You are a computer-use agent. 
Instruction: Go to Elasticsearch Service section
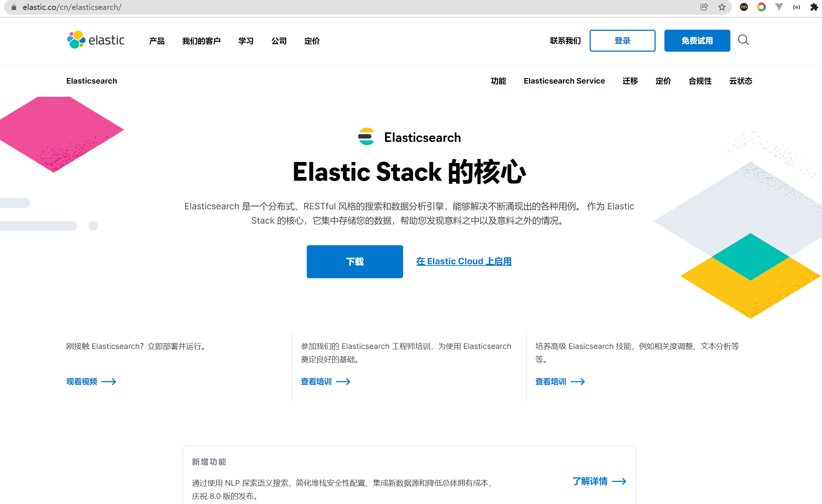point(564,81)
